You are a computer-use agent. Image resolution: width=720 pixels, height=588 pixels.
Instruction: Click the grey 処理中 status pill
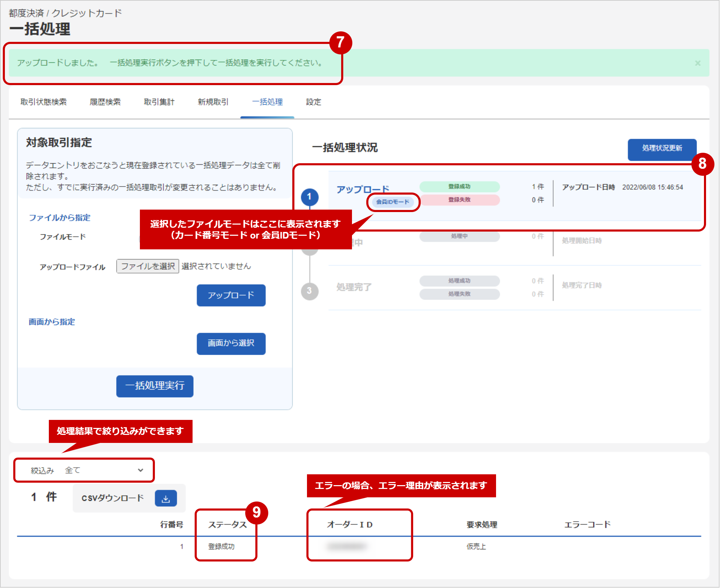click(x=459, y=236)
